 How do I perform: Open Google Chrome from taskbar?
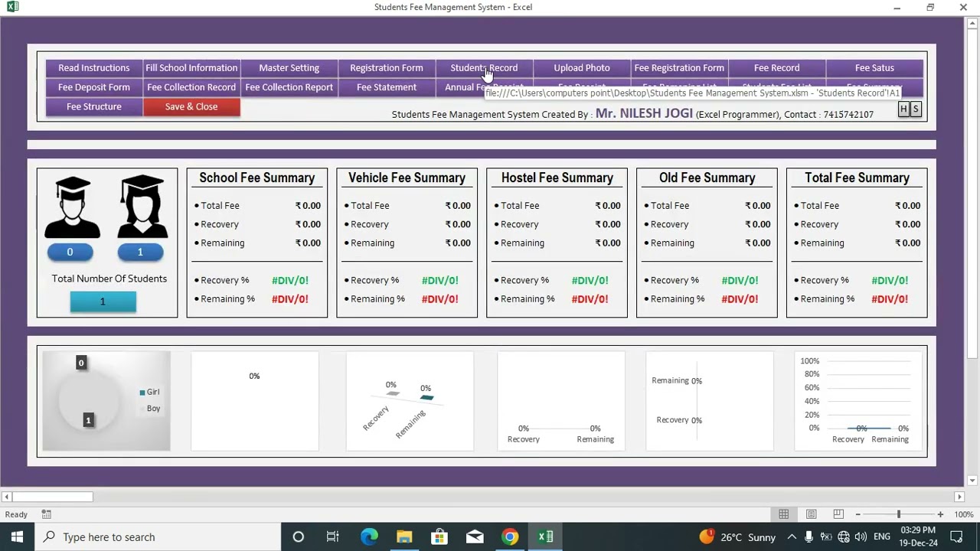click(x=510, y=536)
